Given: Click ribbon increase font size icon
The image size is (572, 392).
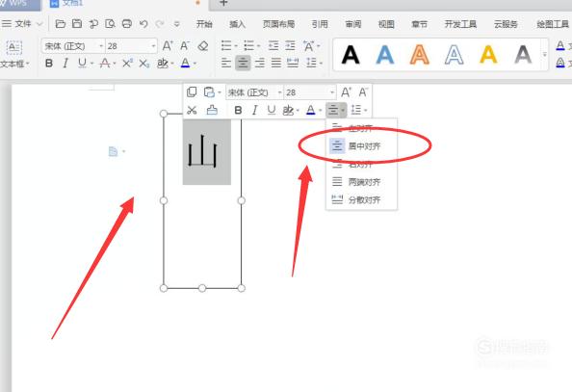Looking at the screenshot, I should (168, 46).
